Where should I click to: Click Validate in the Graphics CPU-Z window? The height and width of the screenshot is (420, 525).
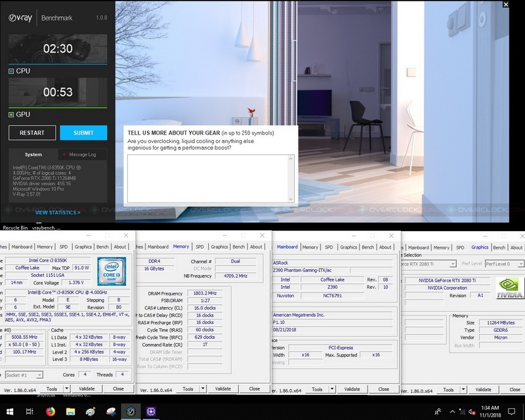click(x=483, y=389)
